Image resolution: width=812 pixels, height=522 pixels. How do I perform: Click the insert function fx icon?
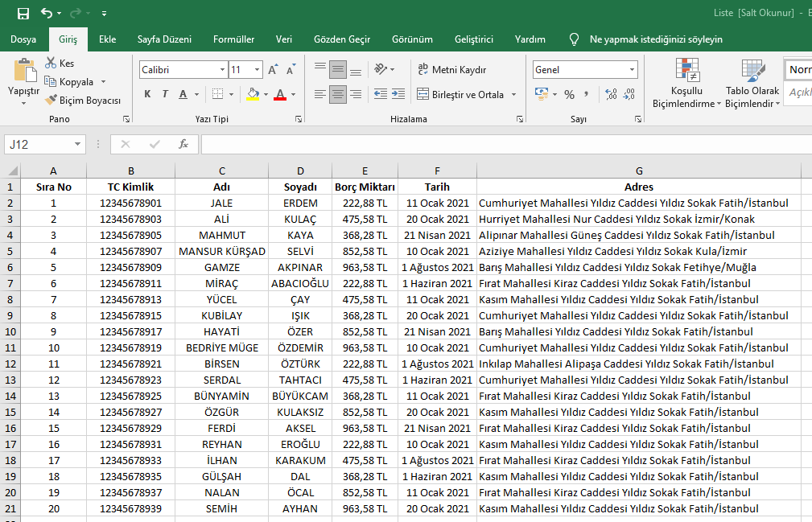pos(183,145)
